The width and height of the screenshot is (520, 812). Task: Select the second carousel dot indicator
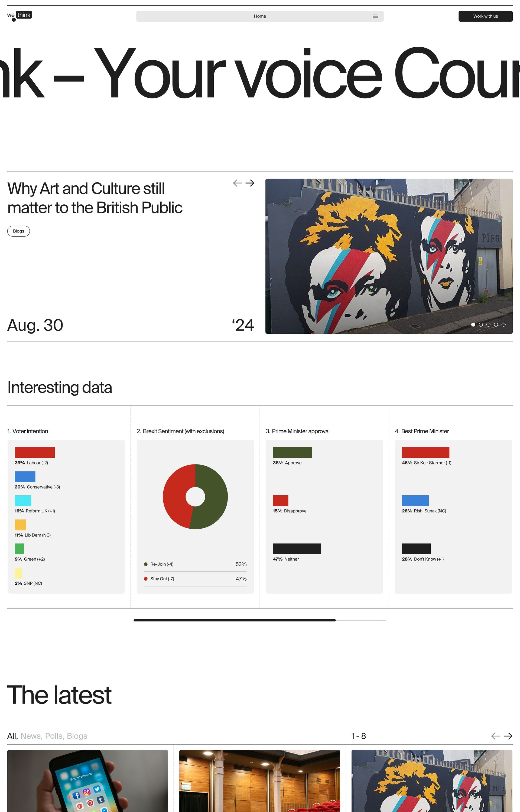click(x=480, y=325)
